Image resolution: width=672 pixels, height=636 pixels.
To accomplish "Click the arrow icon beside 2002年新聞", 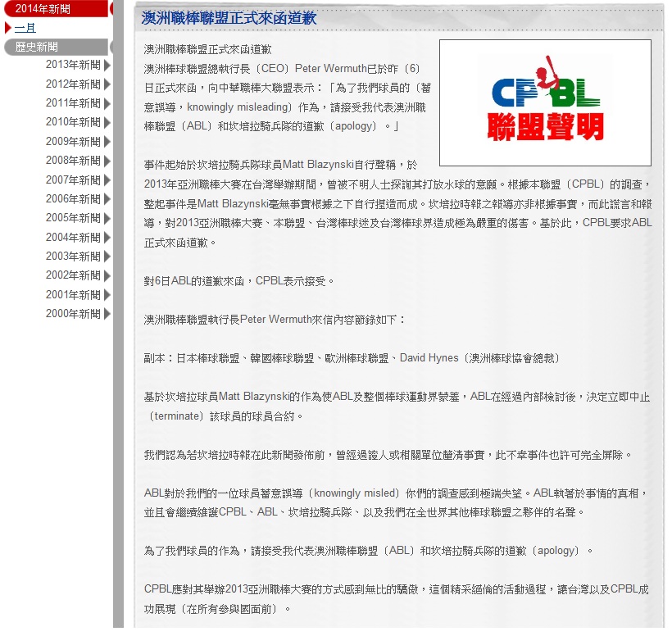I will 107,275.
